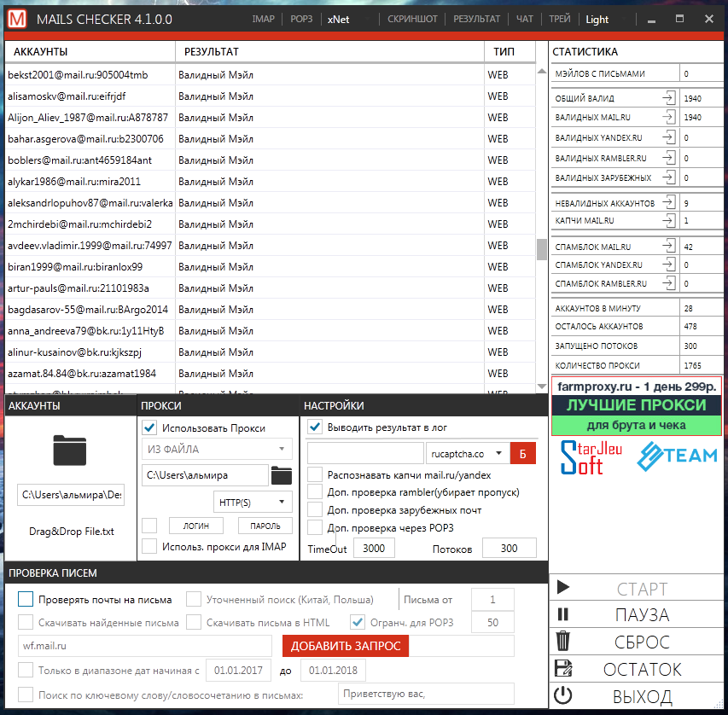Open proxy file browse folder icon

tap(281, 474)
